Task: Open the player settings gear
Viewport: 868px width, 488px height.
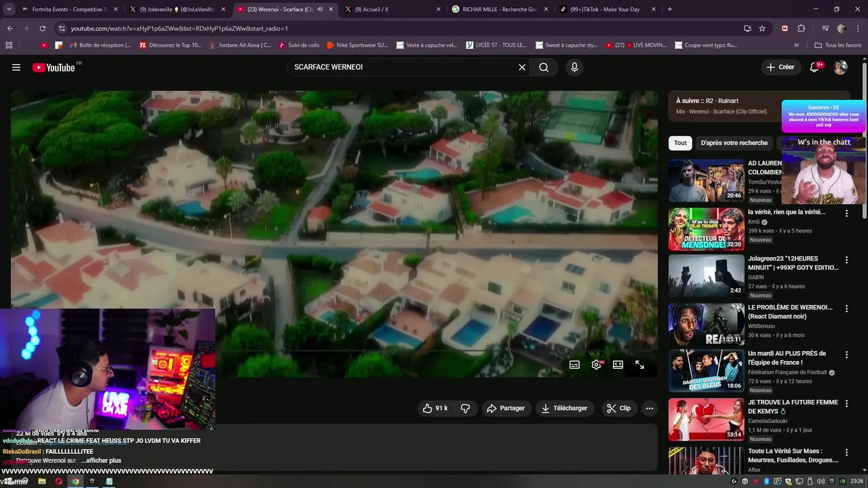Action: coord(596,365)
